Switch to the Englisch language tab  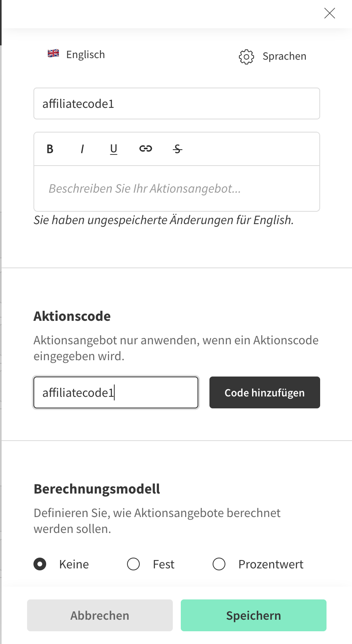(85, 55)
